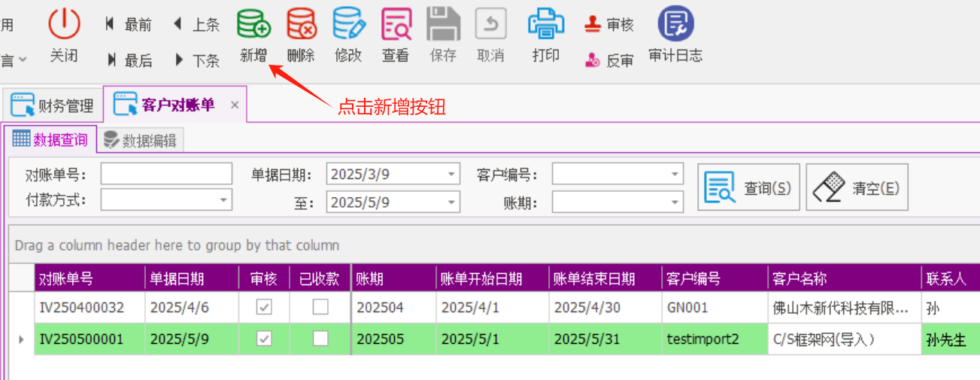
Task: Click the testimport2 customer code cell
Action: tap(715, 339)
